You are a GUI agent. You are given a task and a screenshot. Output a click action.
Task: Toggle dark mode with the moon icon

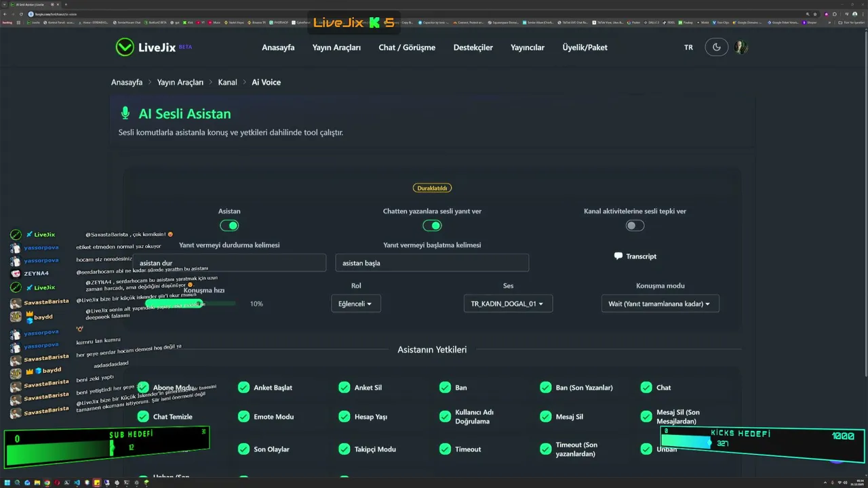717,47
